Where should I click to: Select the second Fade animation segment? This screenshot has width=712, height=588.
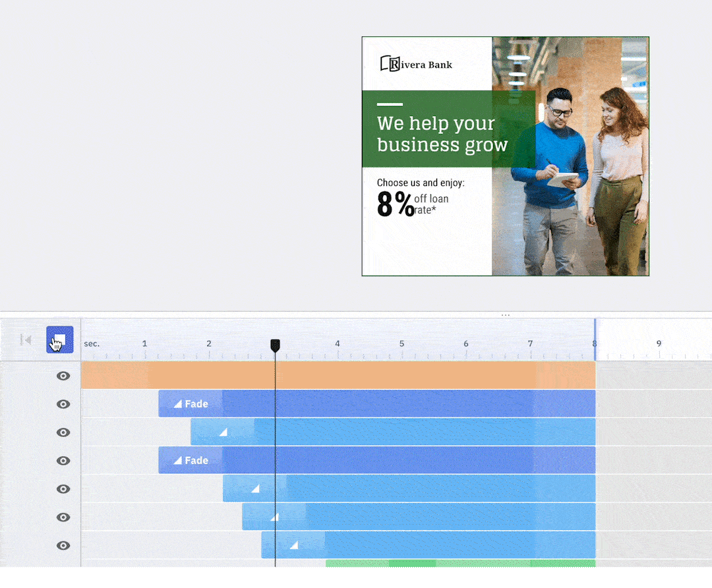point(191,461)
